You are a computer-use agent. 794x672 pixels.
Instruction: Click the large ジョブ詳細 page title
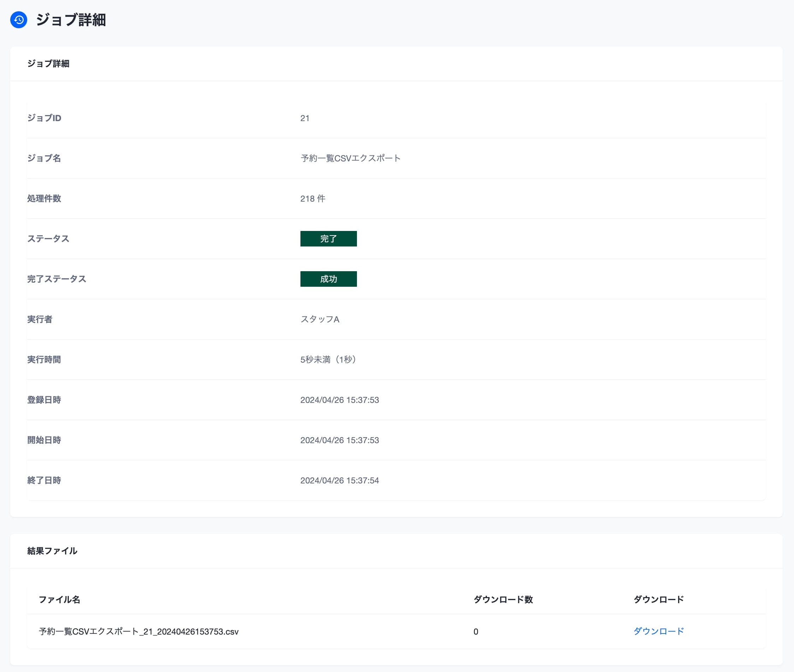tap(71, 20)
